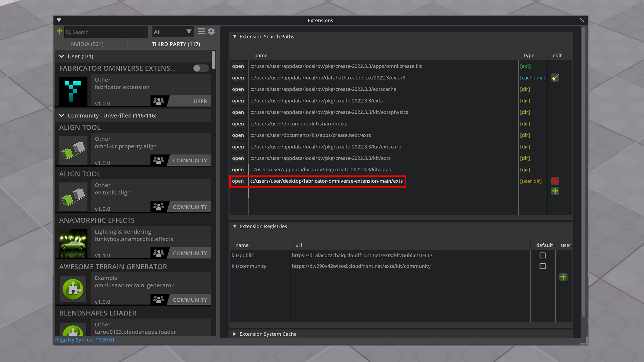Delete the user dir search path with trash icon
644x362 pixels.
(555, 181)
